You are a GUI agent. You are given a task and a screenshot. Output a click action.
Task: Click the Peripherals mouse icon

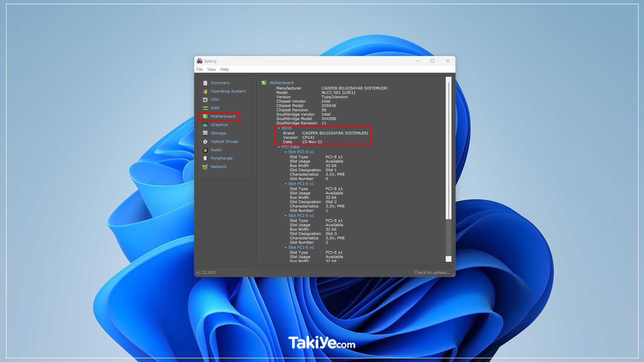(x=205, y=158)
